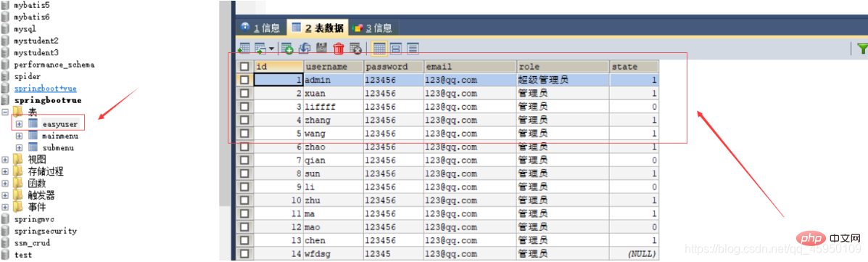Tick the checkbox for the liffff row
Image resolution: width=868 pixels, height=262 pixels.
click(244, 107)
